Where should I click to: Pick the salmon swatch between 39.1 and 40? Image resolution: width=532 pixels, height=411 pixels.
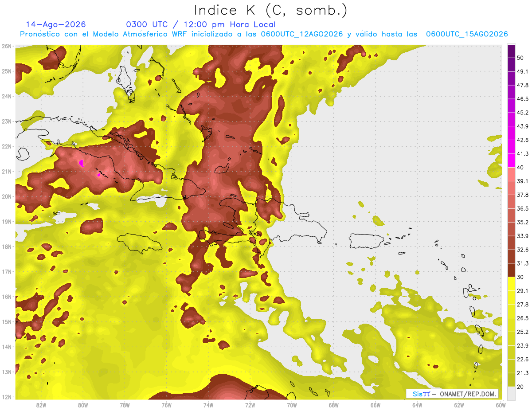click(x=512, y=174)
